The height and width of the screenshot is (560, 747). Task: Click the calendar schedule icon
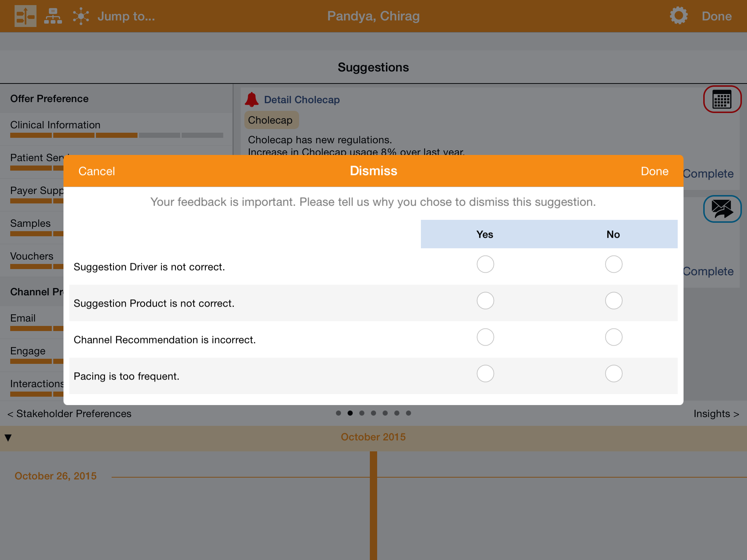(x=722, y=99)
